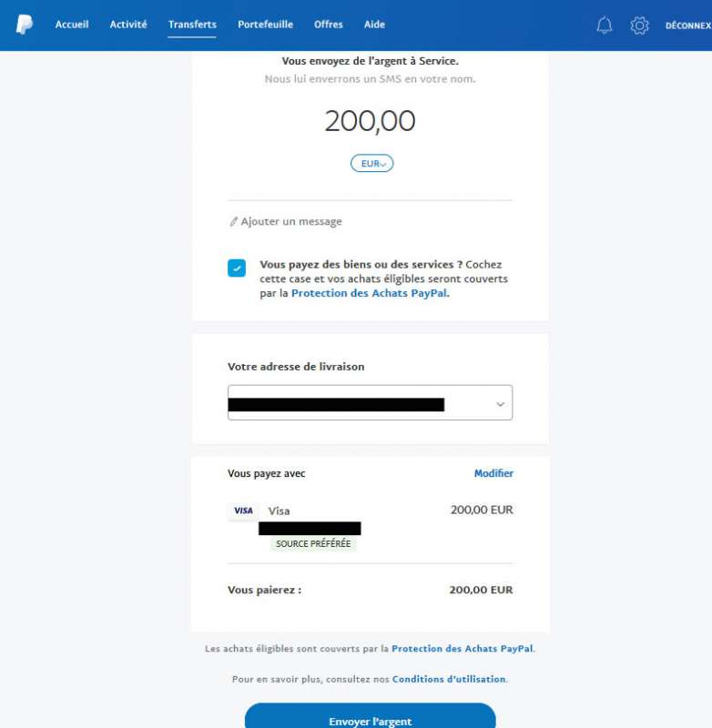Viewport: 712px width, 728px height.
Task: Open the notifications bell
Action: (x=605, y=25)
